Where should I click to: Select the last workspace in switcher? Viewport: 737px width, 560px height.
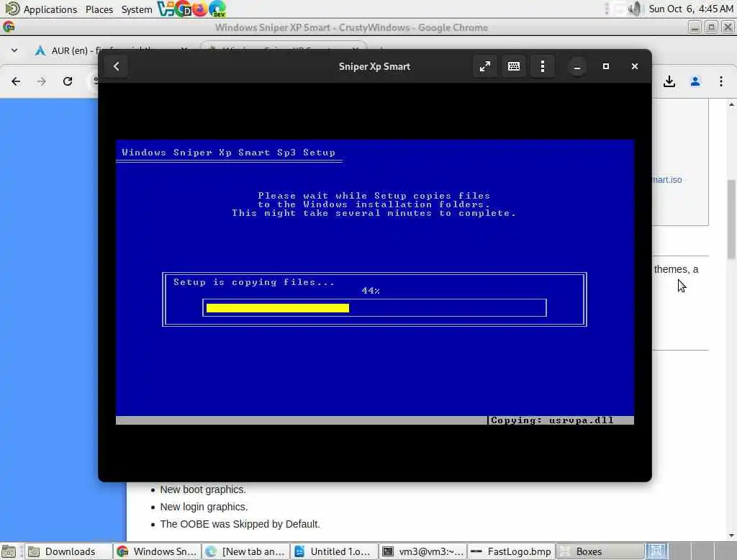tap(725, 551)
